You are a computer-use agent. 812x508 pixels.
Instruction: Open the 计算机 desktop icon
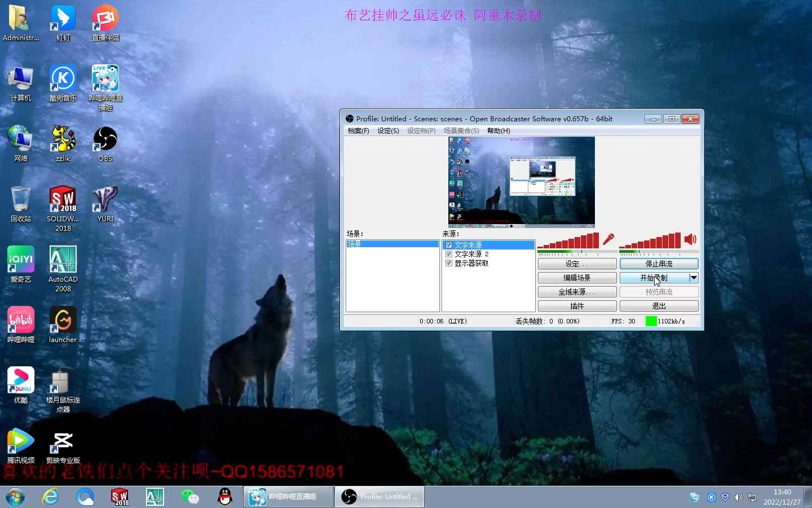[x=21, y=84]
